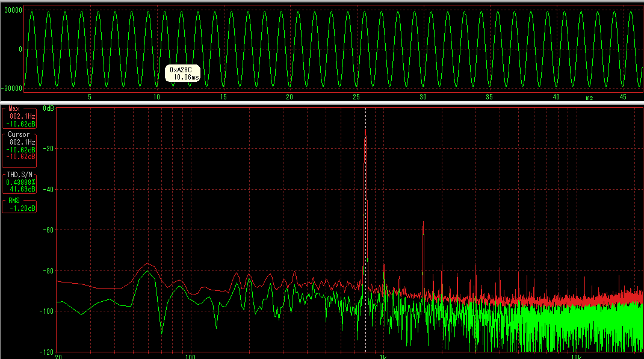Select the green Cursor level -10.62dB

(x=20, y=150)
